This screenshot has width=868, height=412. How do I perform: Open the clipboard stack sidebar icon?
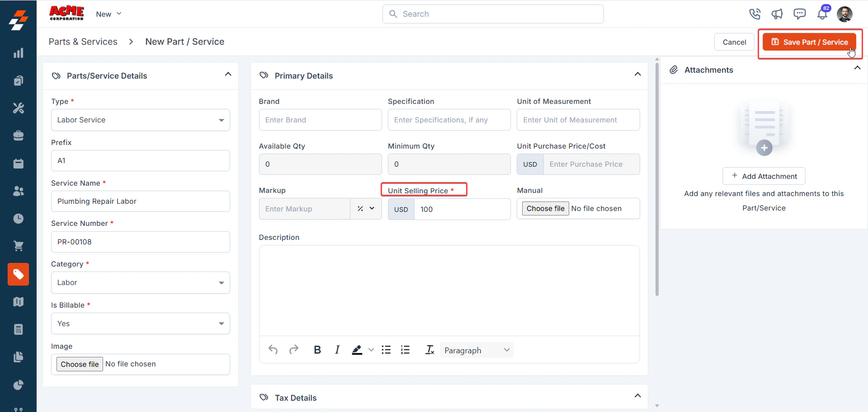[18, 80]
